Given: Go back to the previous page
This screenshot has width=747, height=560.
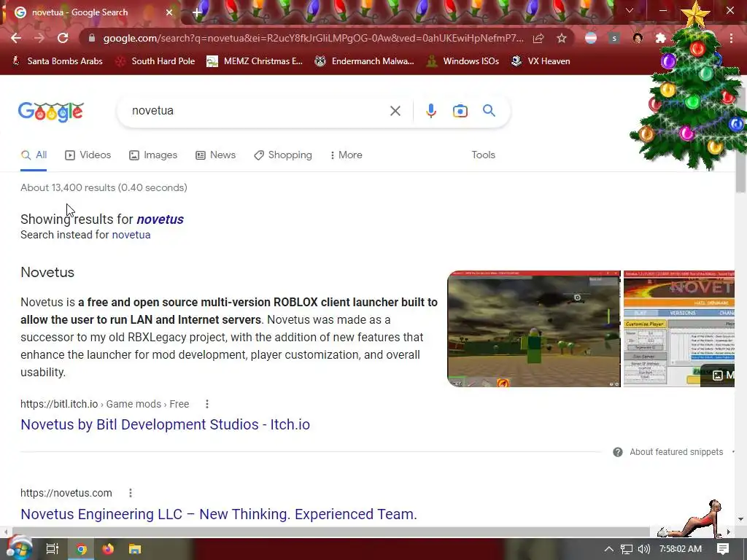Looking at the screenshot, I should pos(16,38).
